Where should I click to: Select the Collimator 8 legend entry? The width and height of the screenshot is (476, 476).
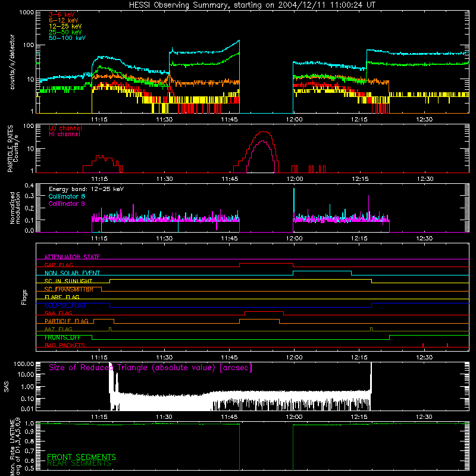67,196
